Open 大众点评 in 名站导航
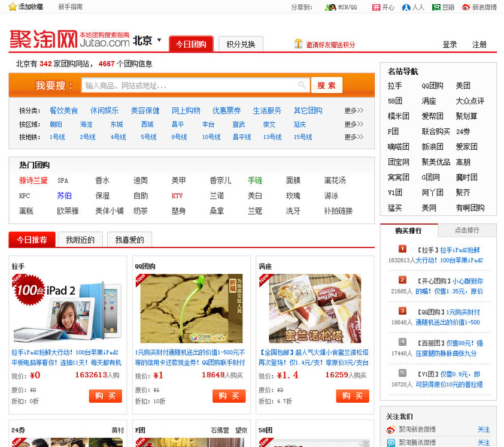Image resolution: width=504 pixels, height=447 pixels. [470, 101]
